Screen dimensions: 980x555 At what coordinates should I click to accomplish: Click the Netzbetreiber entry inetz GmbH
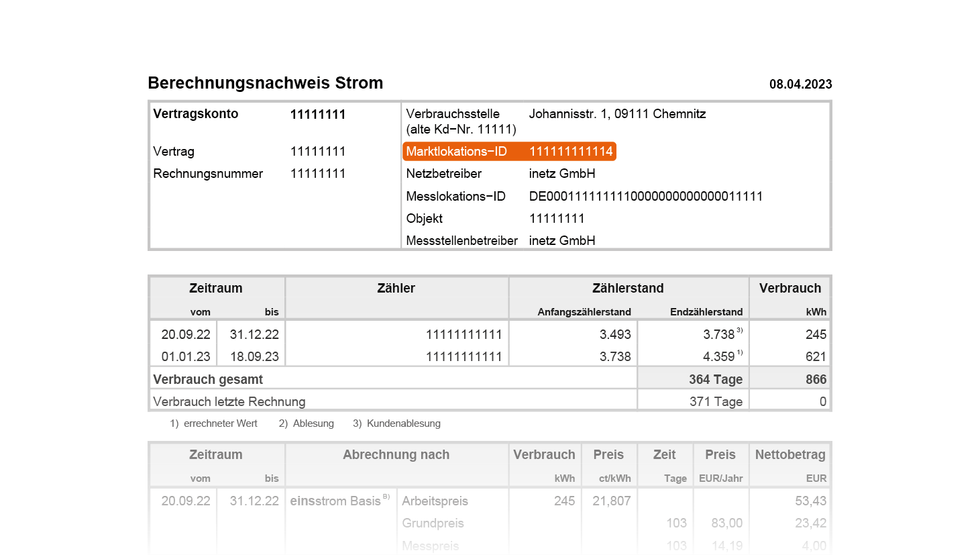tap(563, 173)
